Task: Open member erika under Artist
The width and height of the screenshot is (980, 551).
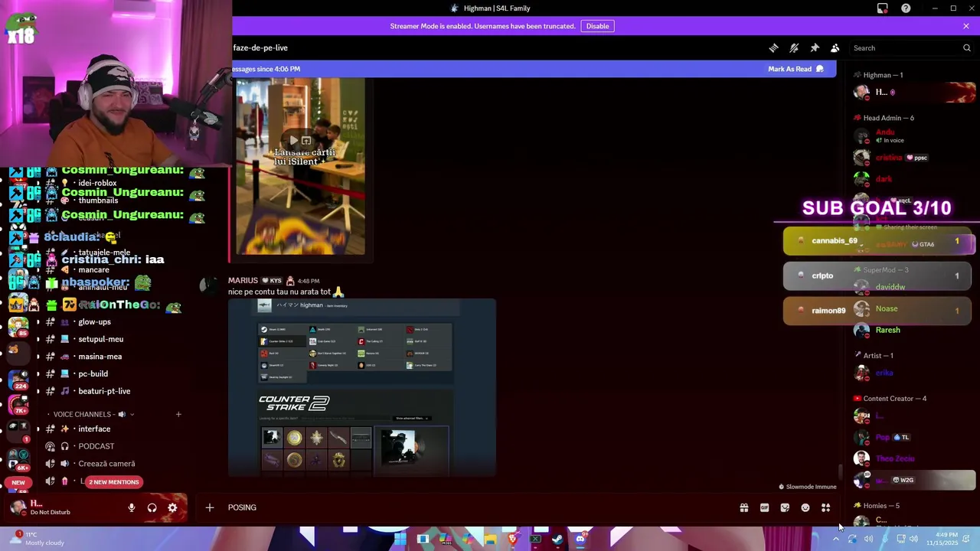Action: tap(884, 373)
